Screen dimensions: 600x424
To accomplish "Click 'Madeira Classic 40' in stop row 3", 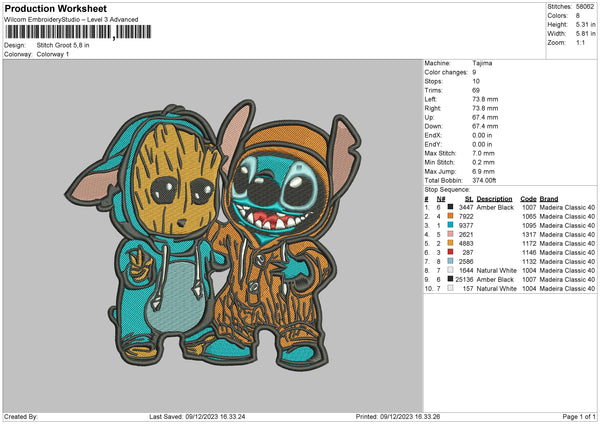I will click(x=567, y=225).
